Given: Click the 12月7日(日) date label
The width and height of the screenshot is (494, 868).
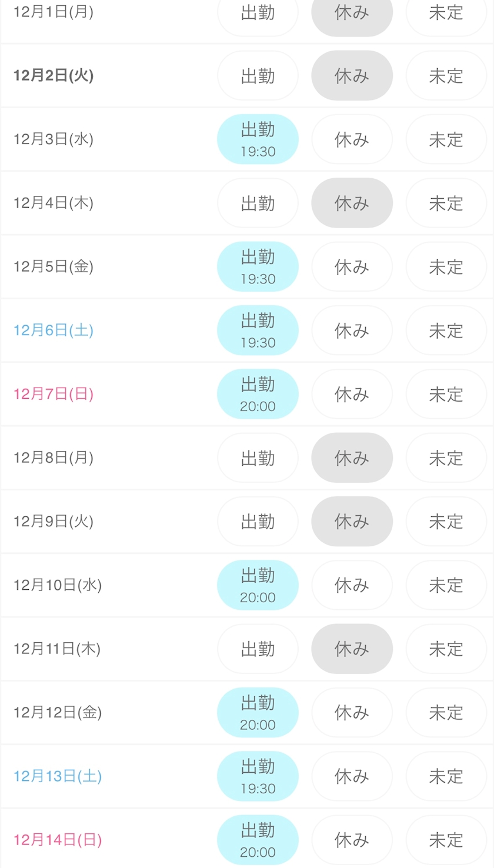Looking at the screenshot, I should click(54, 394).
